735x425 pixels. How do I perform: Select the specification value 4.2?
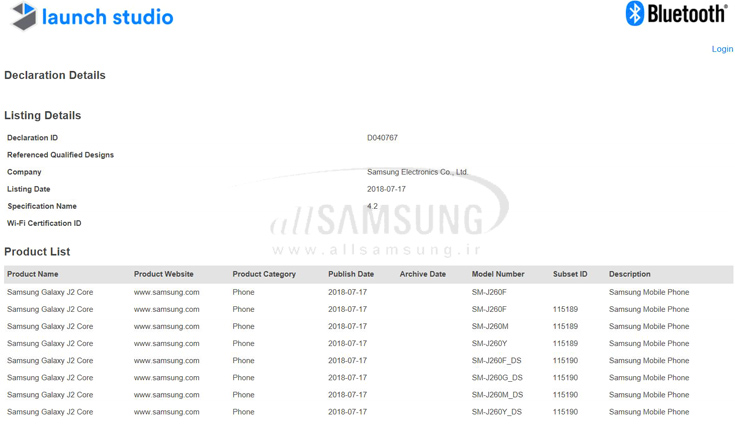tap(372, 206)
